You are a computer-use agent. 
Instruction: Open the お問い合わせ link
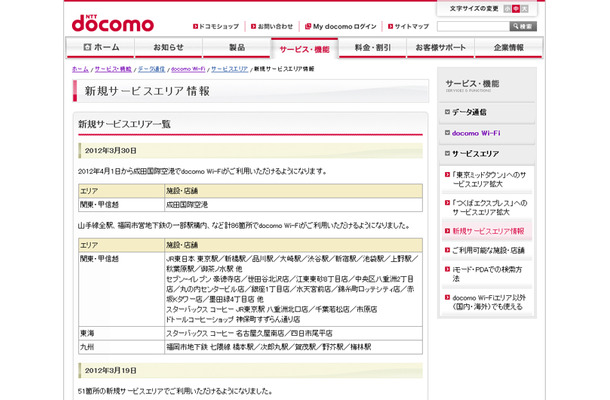(275, 26)
